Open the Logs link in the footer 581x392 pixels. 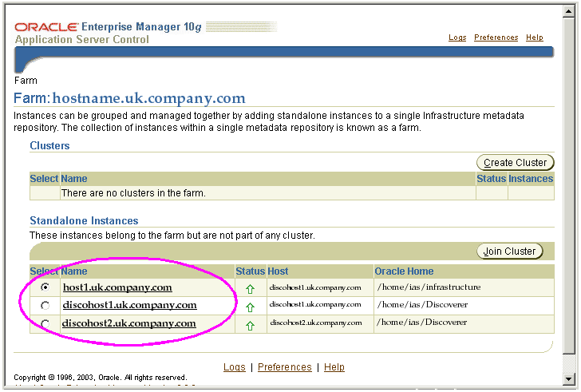[234, 367]
